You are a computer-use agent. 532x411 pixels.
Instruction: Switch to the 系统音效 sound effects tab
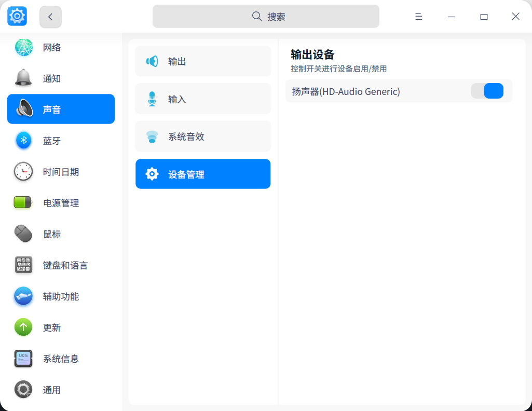click(x=203, y=136)
